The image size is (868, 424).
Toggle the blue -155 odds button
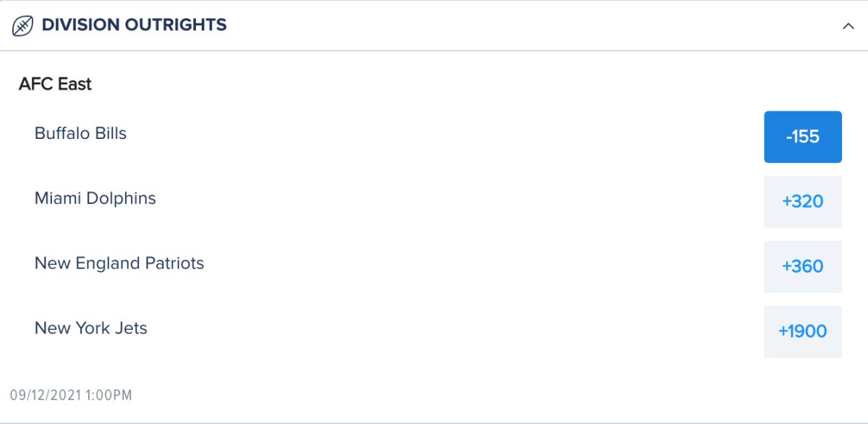point(803,137)
